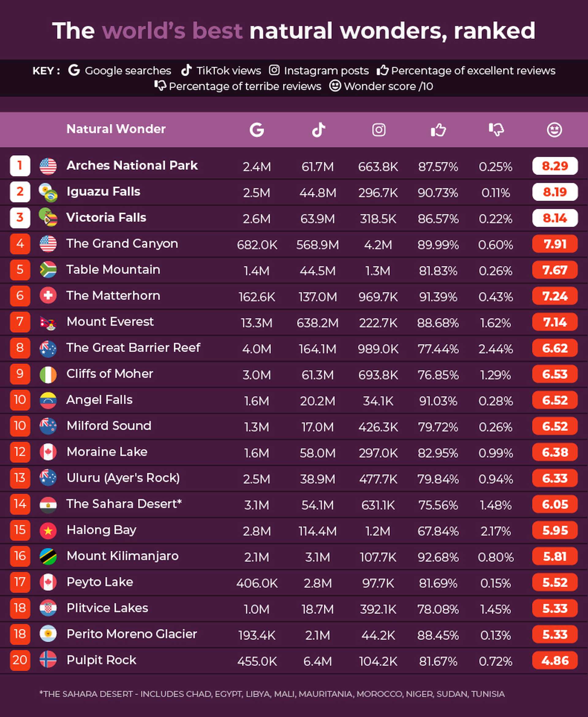
Task: Click the 7.91 Grand Canyon score badge
Action: (555, 244)
